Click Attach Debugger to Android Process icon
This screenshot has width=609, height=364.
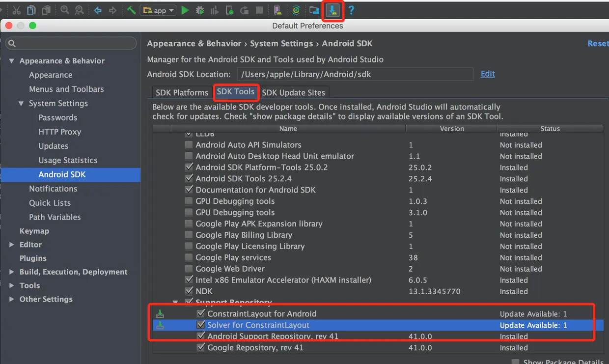[x=229, y=10]
